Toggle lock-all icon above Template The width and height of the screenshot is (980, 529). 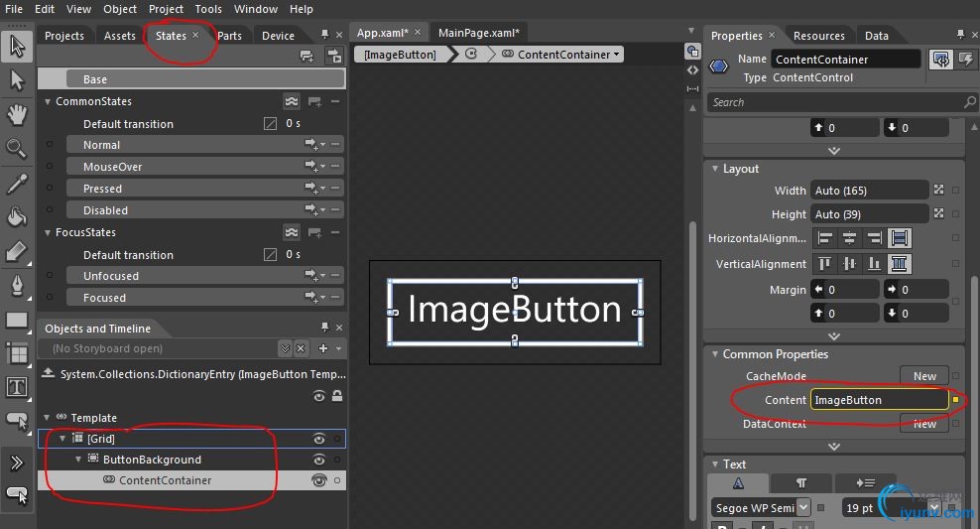click(337, 396)
